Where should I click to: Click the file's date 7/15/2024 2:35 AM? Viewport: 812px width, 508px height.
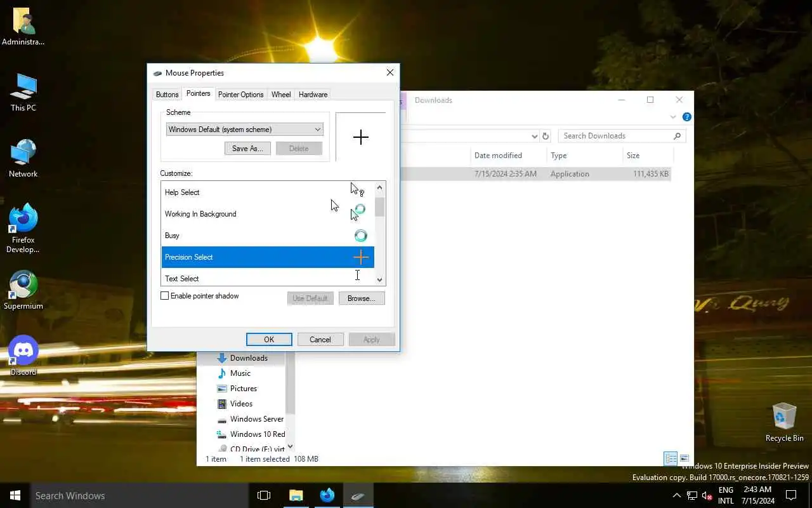506,174
